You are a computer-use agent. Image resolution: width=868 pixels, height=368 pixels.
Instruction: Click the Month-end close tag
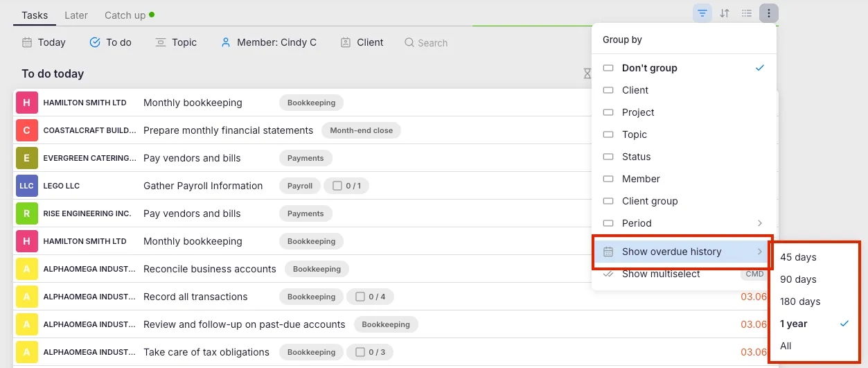tap(361, 130)
